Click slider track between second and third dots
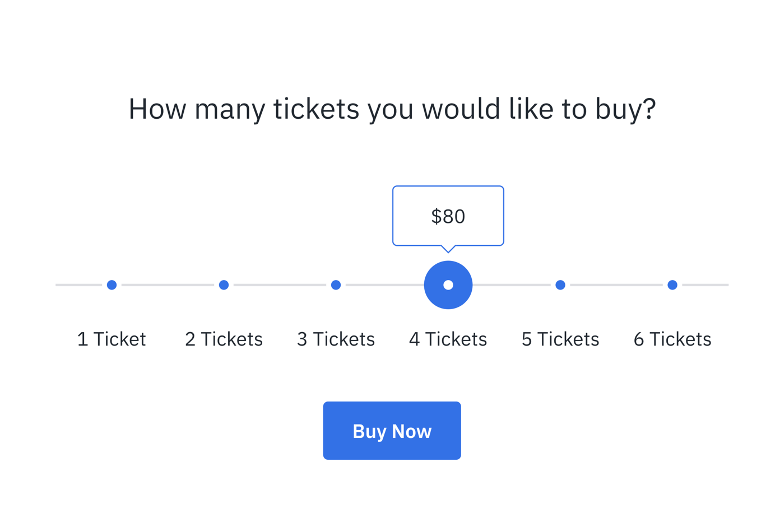 point(280,285)
